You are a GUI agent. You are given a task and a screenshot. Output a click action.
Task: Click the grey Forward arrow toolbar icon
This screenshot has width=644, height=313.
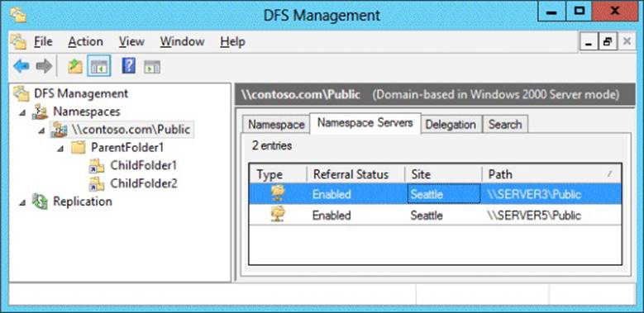(x=44, y=66)
